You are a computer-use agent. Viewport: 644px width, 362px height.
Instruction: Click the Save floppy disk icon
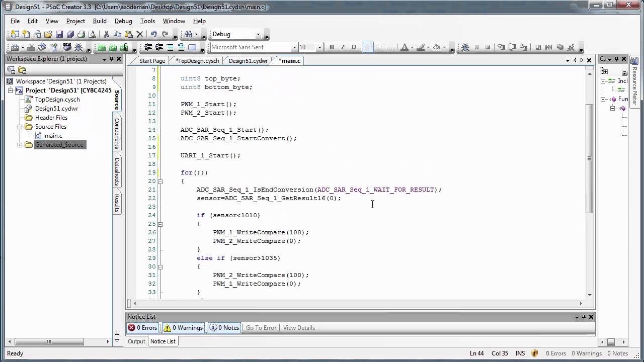(x=59, y=34)
